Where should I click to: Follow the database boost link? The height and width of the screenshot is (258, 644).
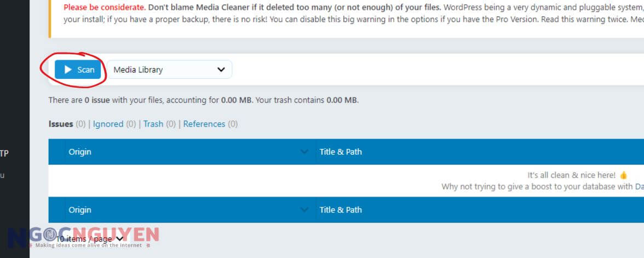click(639, 187)
